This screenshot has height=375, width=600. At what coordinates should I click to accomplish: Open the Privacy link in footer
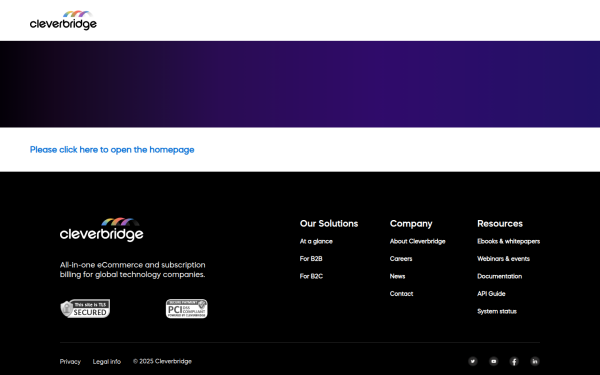pyautogui.click(x=70, y=362)
